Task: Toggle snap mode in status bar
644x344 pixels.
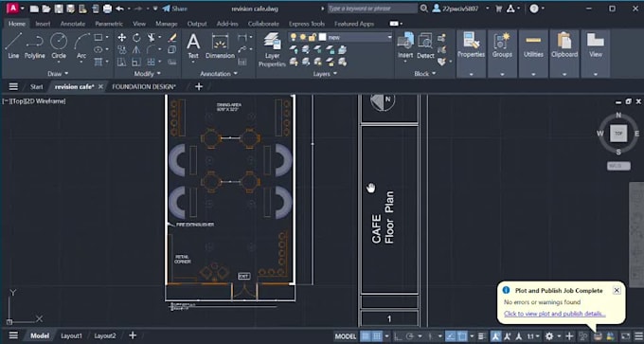Action: point(377,336)
